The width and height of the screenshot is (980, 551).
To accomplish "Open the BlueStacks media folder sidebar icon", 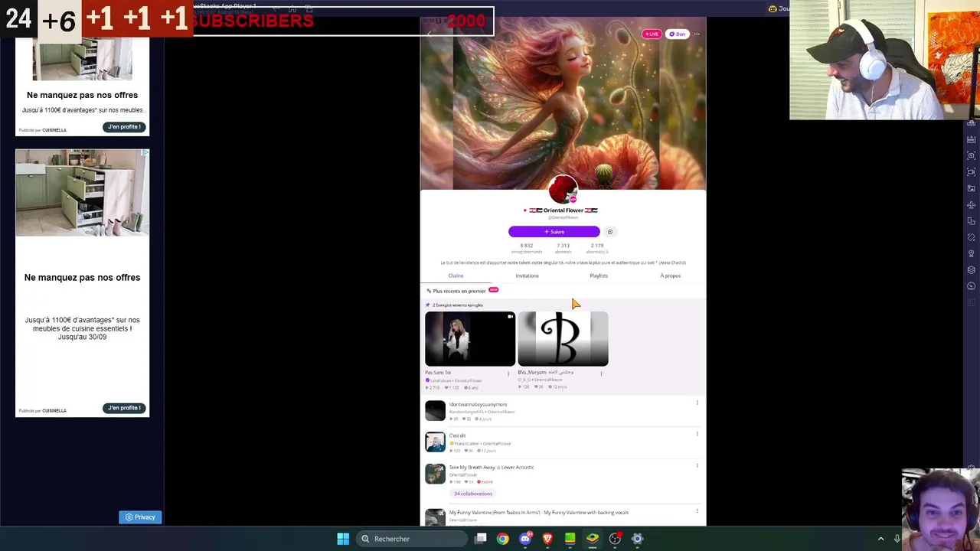I will coord(972,188).
